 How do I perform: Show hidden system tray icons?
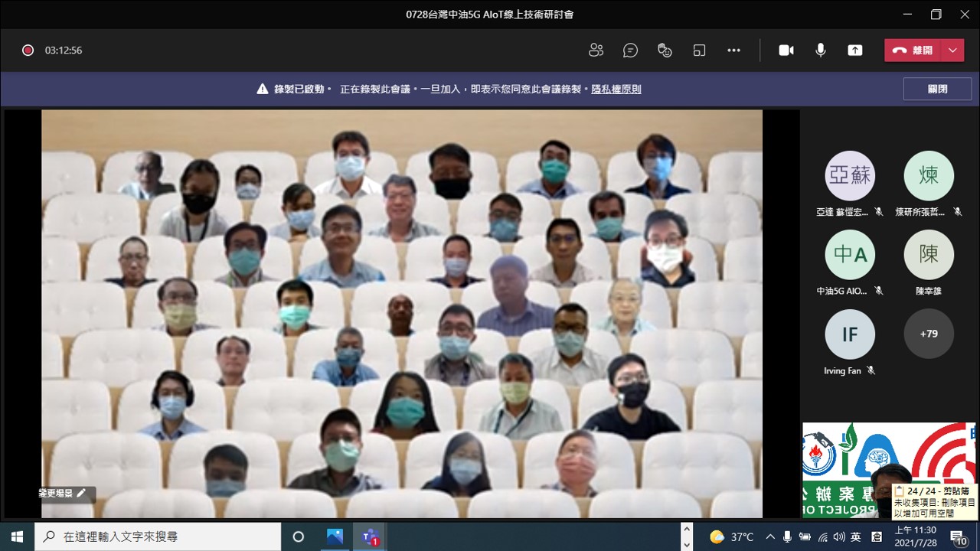pyautogui.click(x=770, y=536)
